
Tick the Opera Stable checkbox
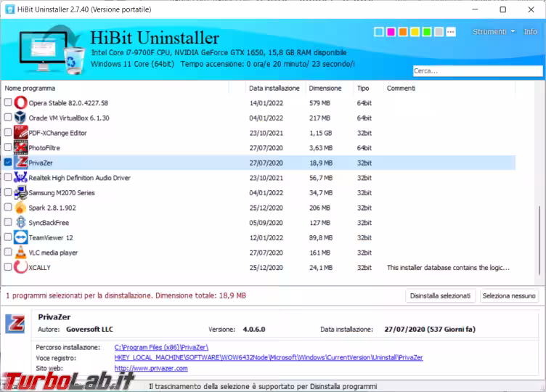[x=8, y=102]
